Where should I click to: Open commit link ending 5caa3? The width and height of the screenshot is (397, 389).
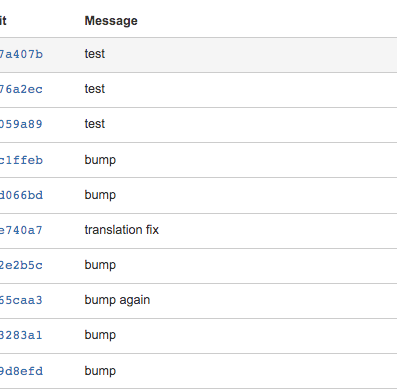click(x=21, y=300)
